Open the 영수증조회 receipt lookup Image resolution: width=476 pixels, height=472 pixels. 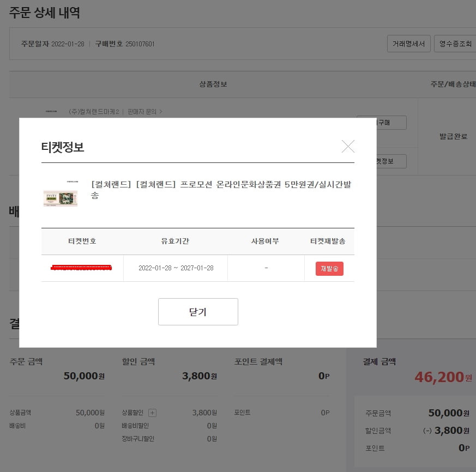click(x=455, y=44)
